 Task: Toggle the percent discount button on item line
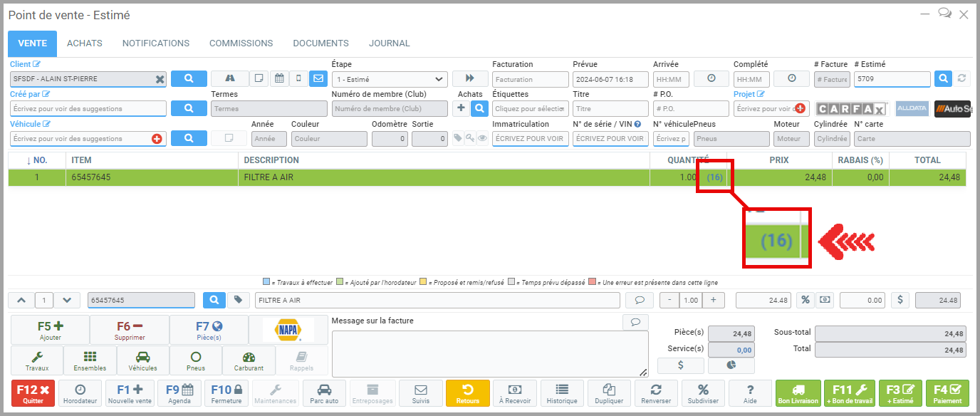(806, 300)
